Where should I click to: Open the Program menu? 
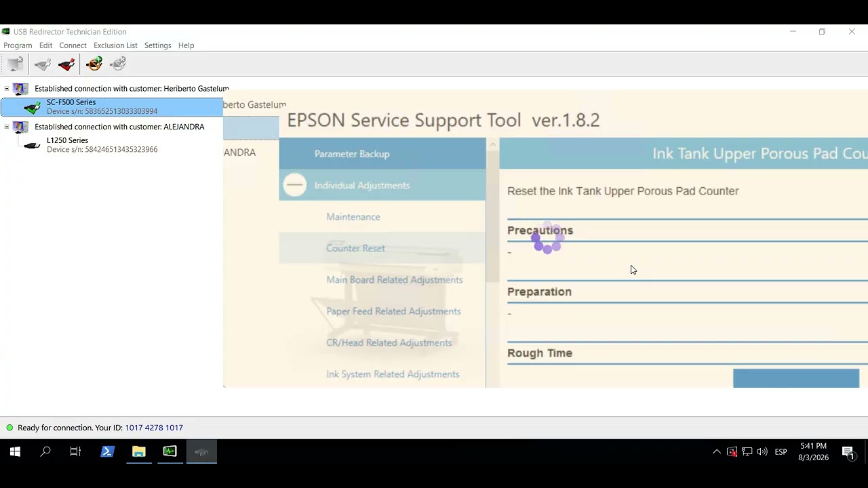click(18, 45)
